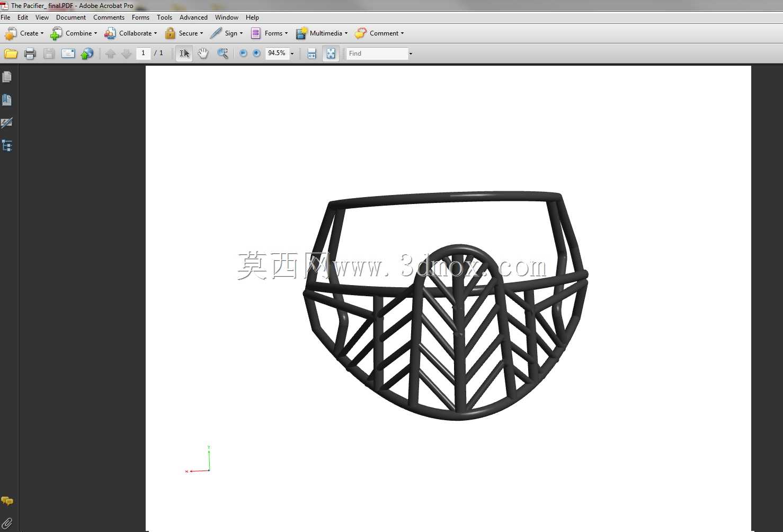The width and height of the screenshot is (783, 532).
Task: Go to next page arrow
Action: click(126, 54)
